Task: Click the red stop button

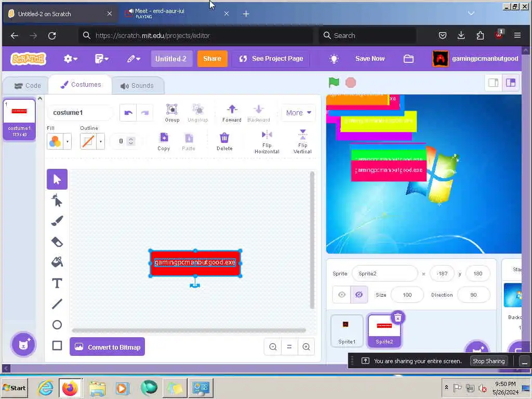Action: pyautogui.click(x=351, y=83)
